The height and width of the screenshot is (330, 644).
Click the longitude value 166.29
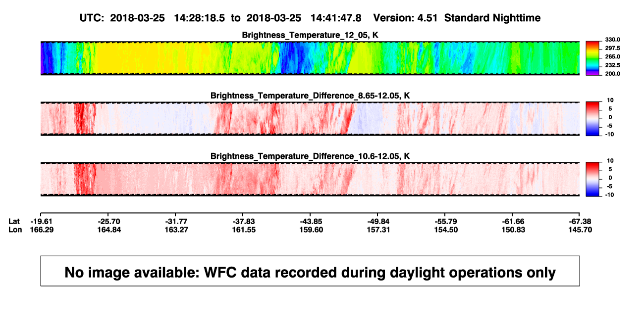coord(41,230)
